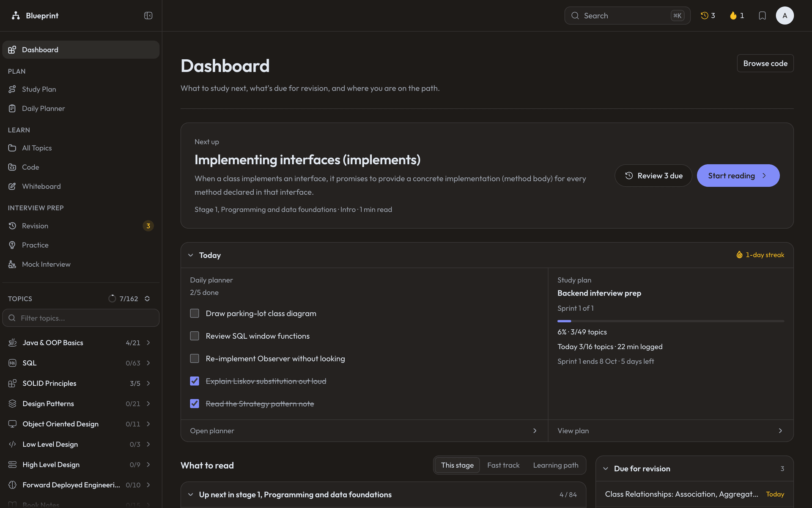Open revision history icon showing 3
812x508 pixels.
708,16
